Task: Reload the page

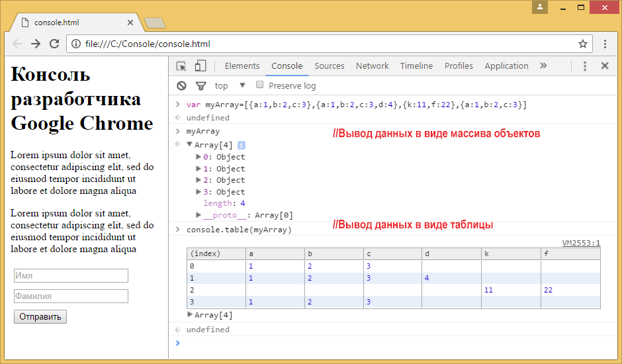Action: [x=54, y=44]
